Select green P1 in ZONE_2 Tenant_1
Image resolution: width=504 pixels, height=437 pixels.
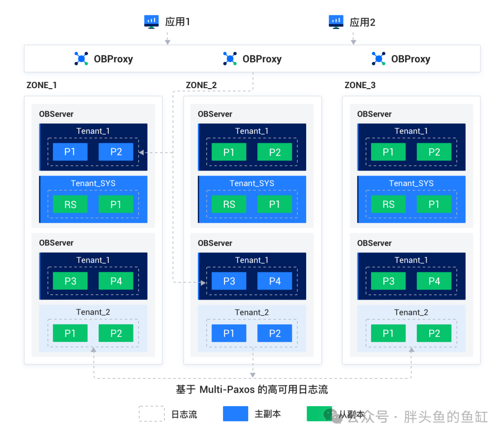pyautogui.click(x=229, y=152)
